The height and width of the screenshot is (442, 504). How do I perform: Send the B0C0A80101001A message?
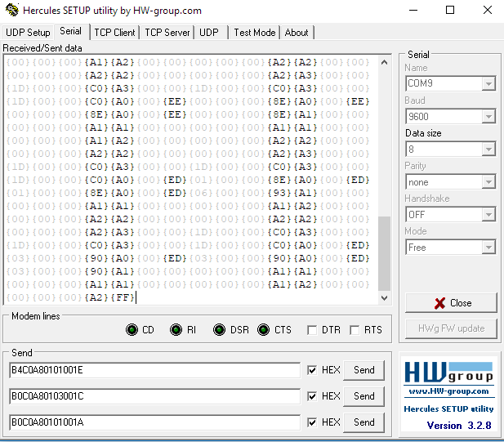pos(364,422)
